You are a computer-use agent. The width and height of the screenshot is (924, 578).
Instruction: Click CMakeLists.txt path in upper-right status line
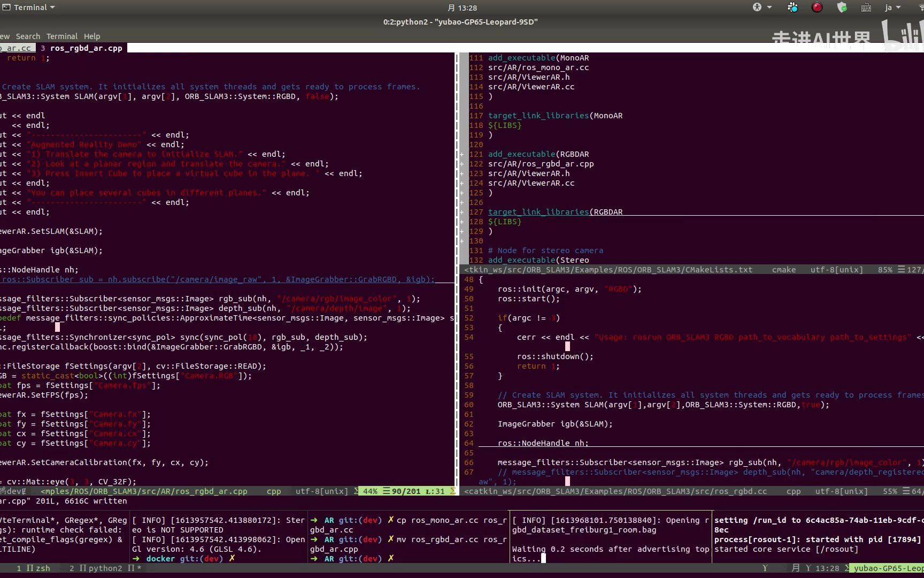pos(609,270)
